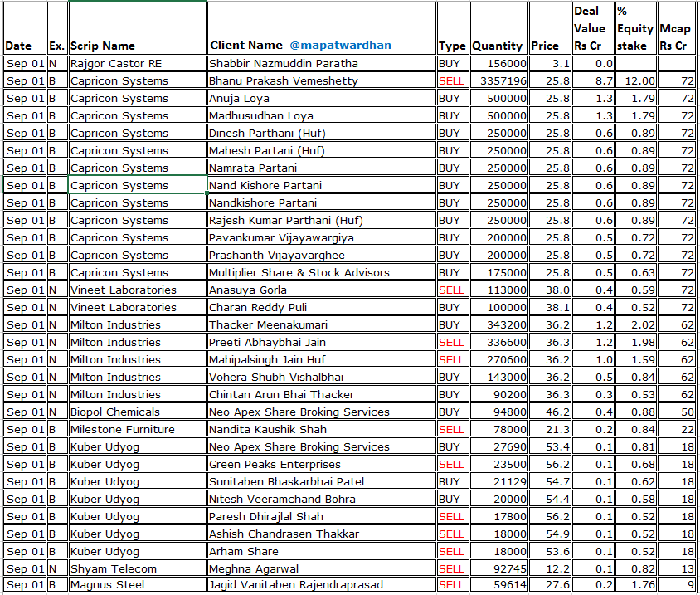This screenshot has height=595, width=700.
Task: Click Dinesh Parthani (Huf) cell
Action: coord(322,133)
